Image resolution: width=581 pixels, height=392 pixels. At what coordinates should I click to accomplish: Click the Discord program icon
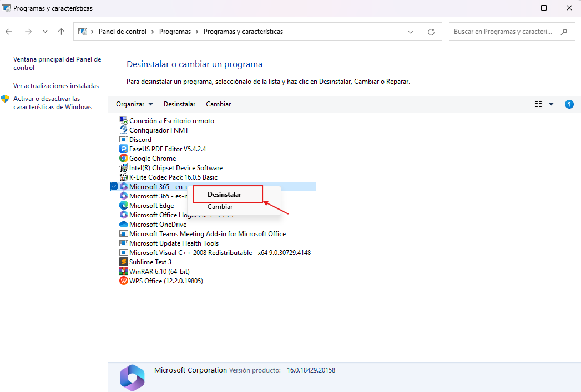(123, 140)
